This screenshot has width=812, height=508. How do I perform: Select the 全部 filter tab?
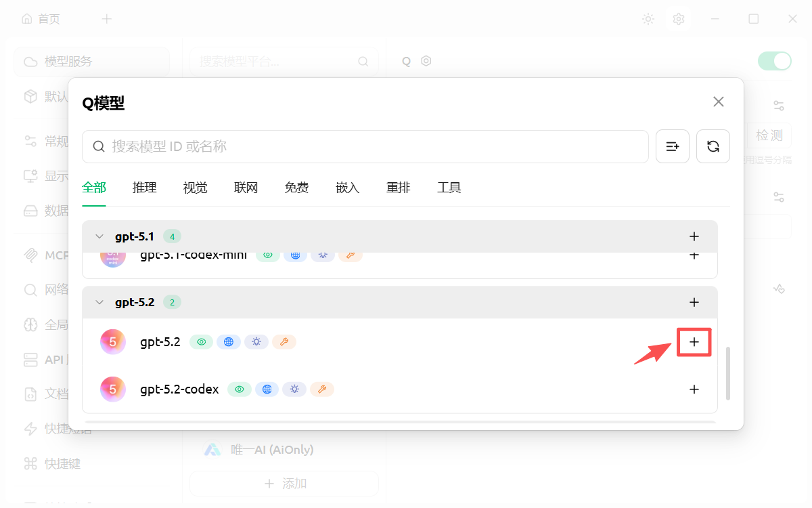tap(94, 188)
